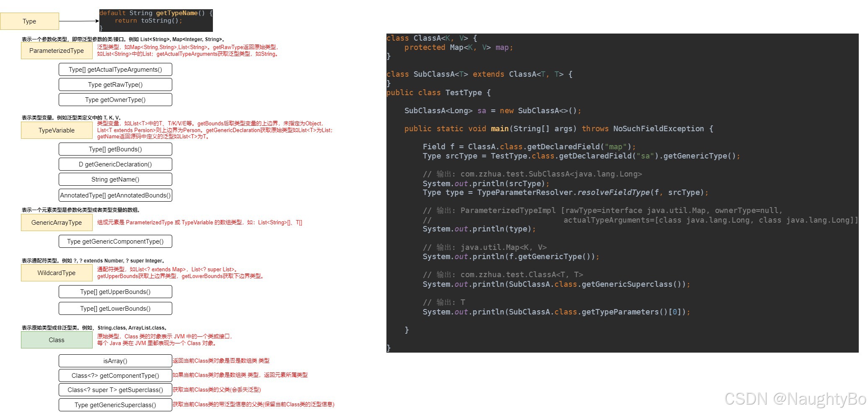Click the 'public class TestType {' line

tap(438, 93)
